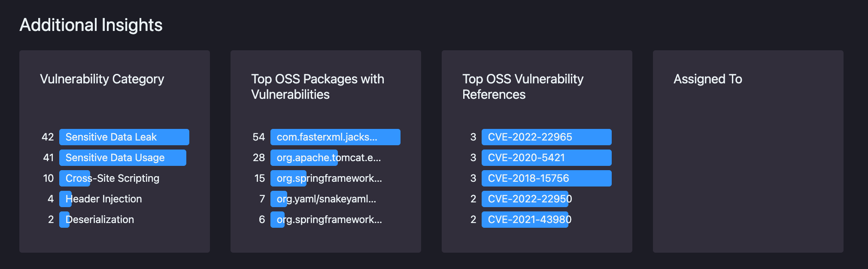Viewport: 868px width, 269px height.
Task: Click the Assigned To card title
Action: [708, 79]
